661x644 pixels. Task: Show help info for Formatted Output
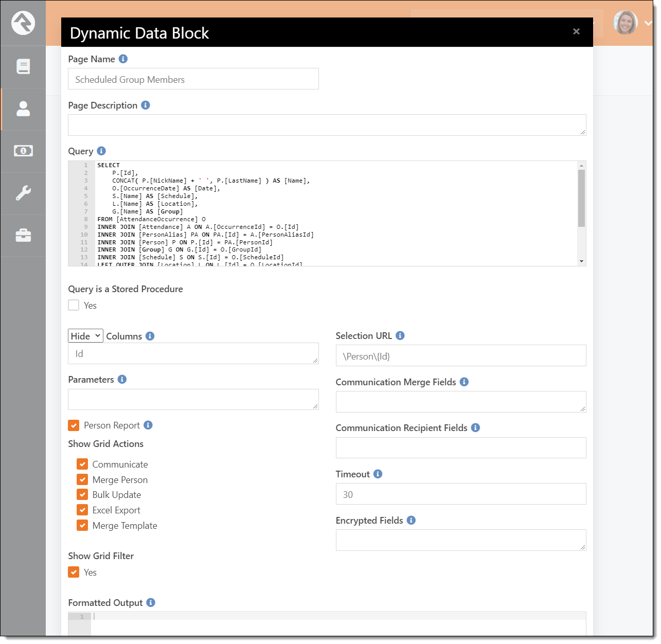151,602
